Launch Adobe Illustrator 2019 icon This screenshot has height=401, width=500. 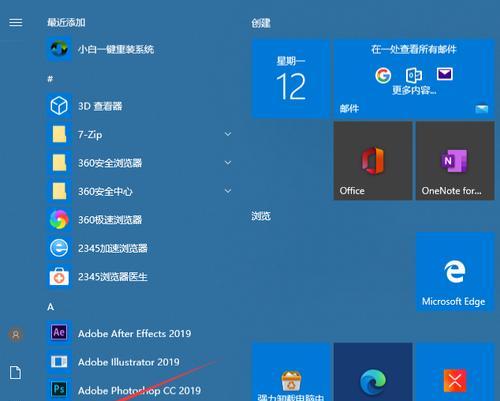coord(59,362)
